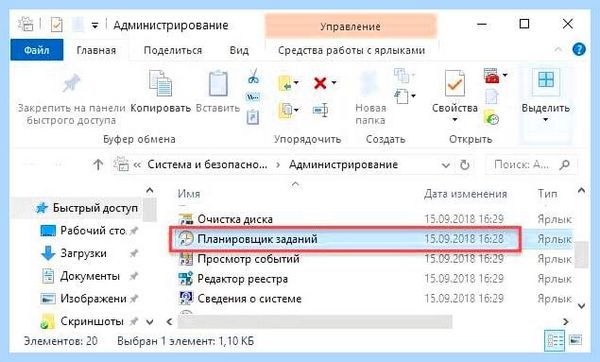Switch to the Поделиться tab

(173, 51)
